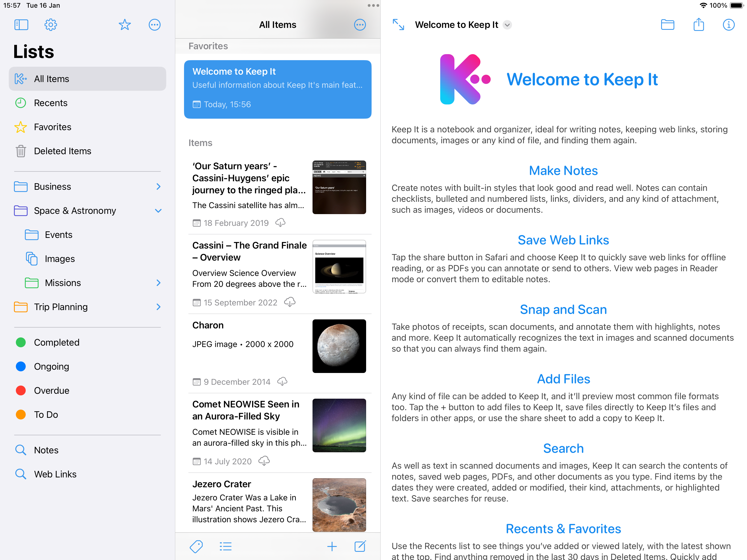Tap cloud icon beside 18 February 2019
This screenshot has height=560, width=747.
280,223
